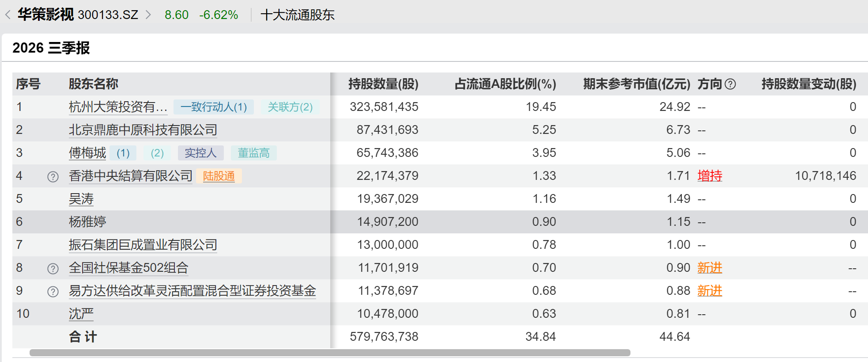Open 振石集团巨成置业有限公司 link
Screen dimensions: 868x362
143,245
